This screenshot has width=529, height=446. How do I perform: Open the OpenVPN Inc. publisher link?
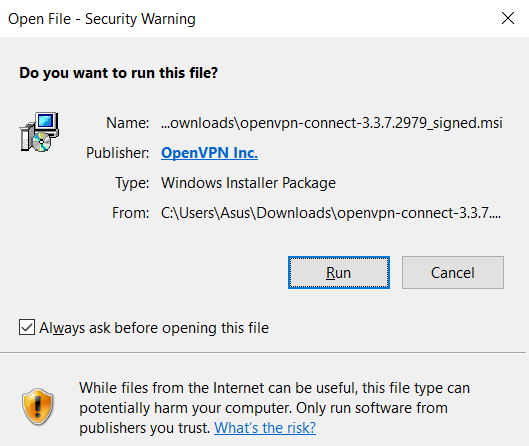209,153
